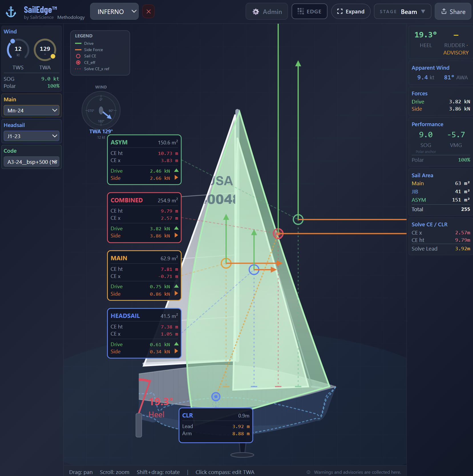473x476 pixels.
Task: Click the HEADSAIL card green drive arrow
Action: pos(176,344)
